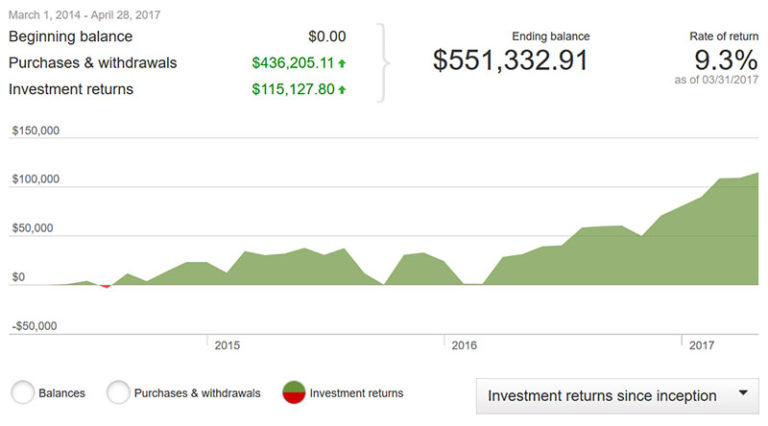Click the 2015 marker on the time axis
Image resolution: width=768 pixels, height=426 pixels.
pos(227,345)
